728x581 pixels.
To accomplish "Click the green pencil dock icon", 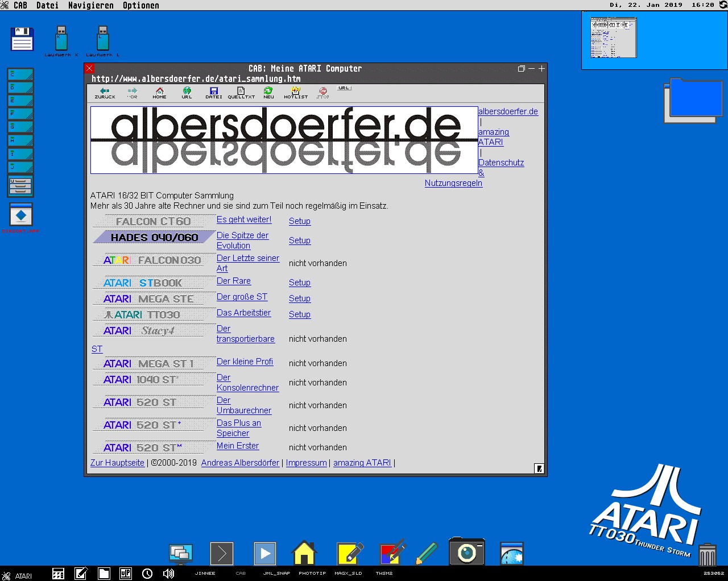I will pyautogui.click(x=426, y=553).
